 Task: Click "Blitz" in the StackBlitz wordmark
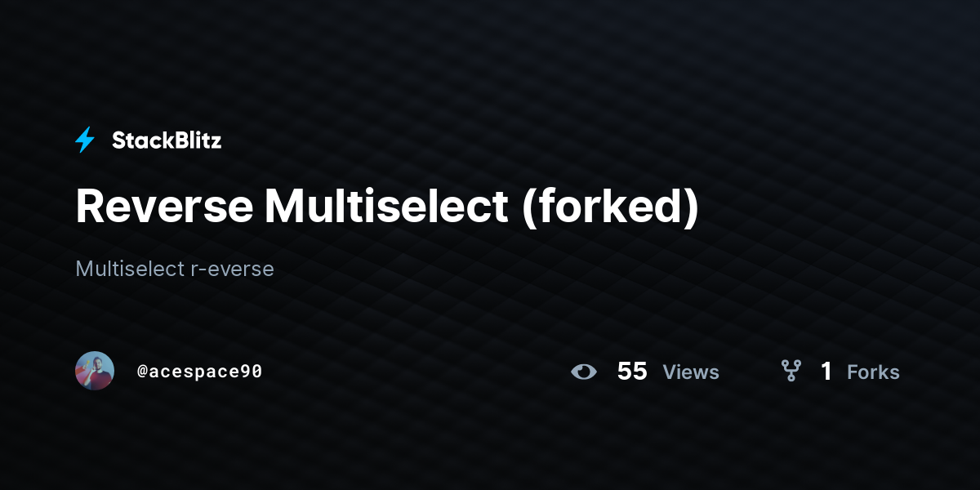pyautogui.click(x=196, y=140)
